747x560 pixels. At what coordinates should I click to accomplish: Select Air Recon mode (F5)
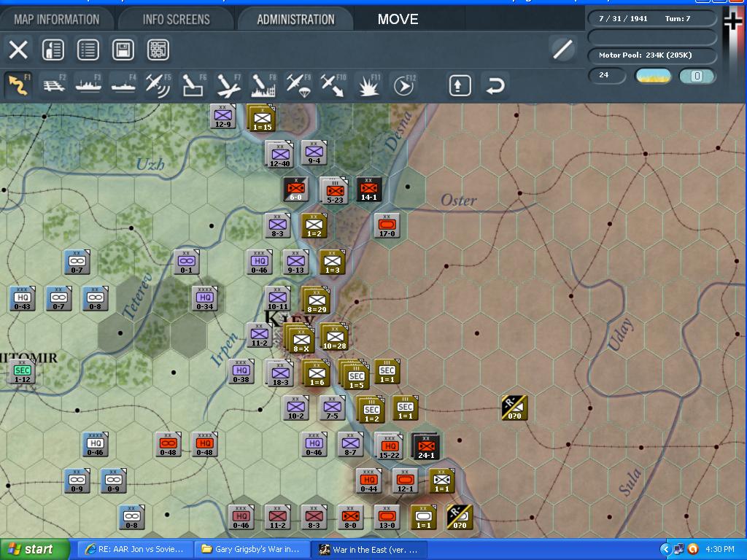coord(158,85)
